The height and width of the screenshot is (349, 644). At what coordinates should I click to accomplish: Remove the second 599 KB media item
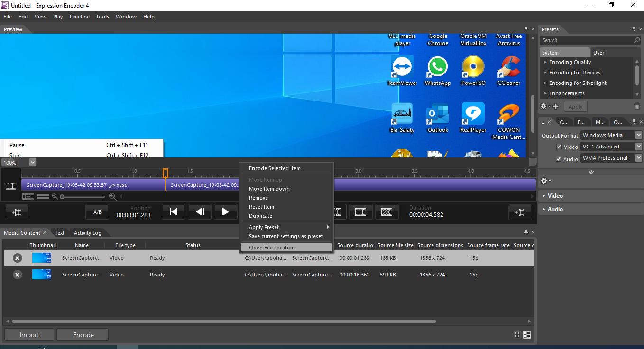[x=17, y=275]
